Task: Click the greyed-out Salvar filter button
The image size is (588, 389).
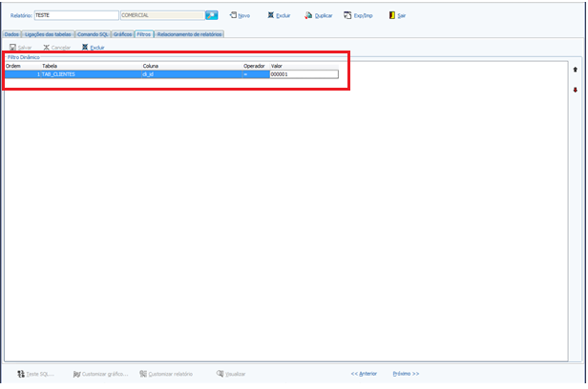Action: [x=21, y=47]
